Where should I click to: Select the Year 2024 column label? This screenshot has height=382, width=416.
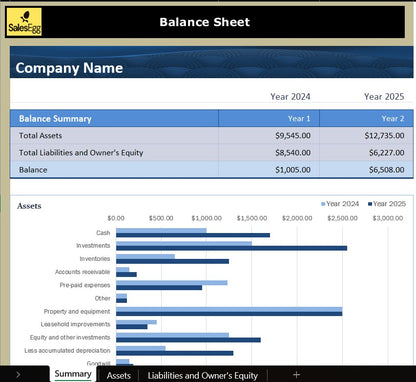(290, 97)
